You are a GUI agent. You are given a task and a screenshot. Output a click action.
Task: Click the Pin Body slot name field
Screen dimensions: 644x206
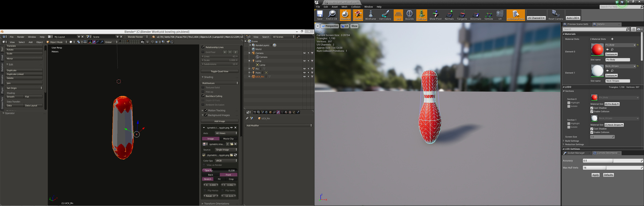tap(617, 60)
